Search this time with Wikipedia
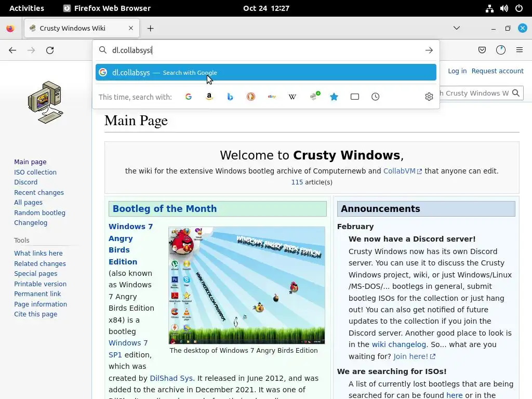 tap(292, 97)
